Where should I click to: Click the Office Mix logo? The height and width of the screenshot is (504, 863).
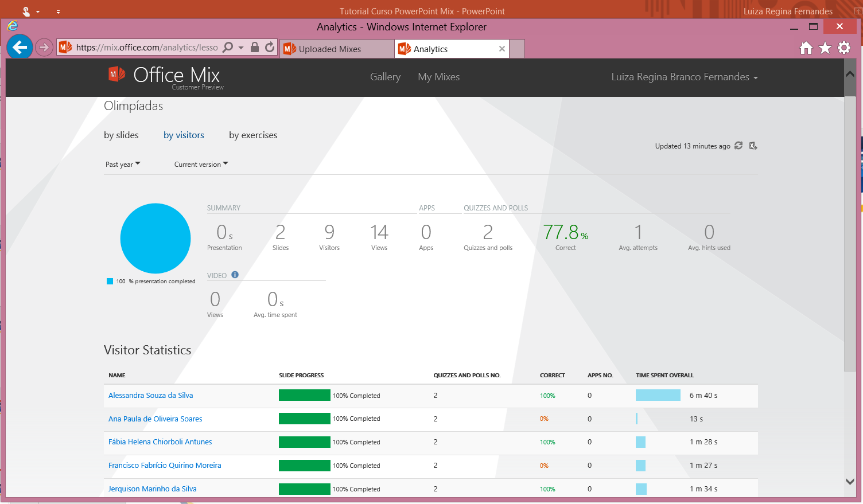point(165,76)
